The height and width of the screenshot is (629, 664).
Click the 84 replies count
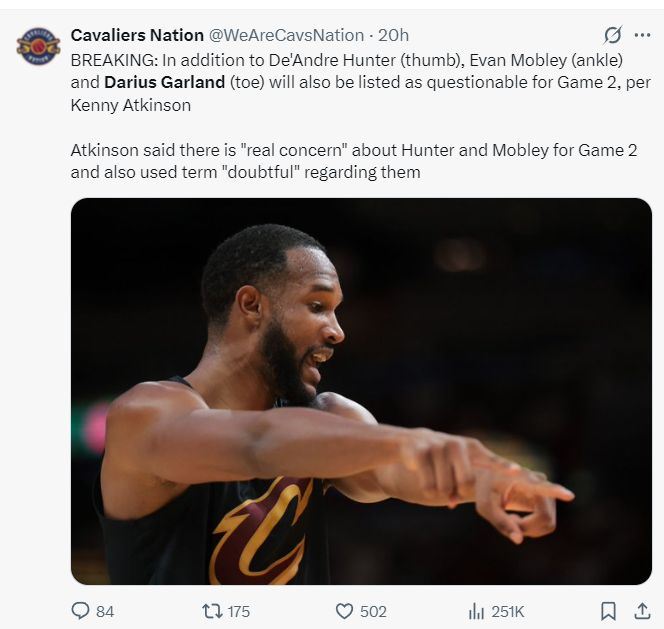[x=104, y=612]
